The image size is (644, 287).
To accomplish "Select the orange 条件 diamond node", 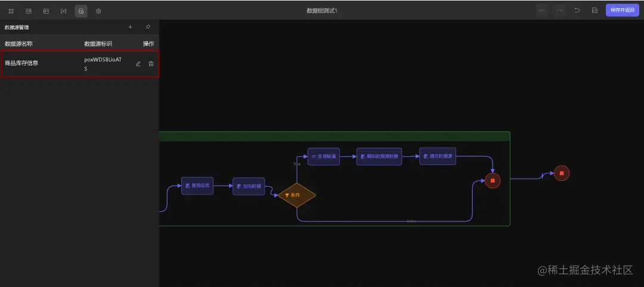I will 296,195.
